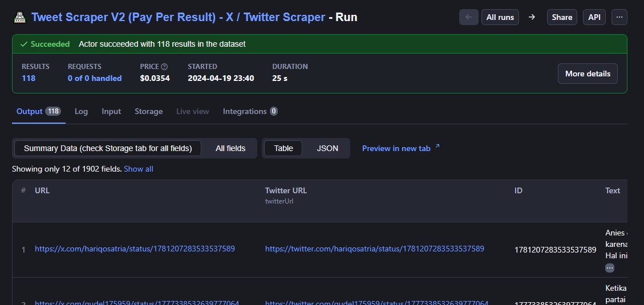This screenshot has height=305, width=644.
Task: Go to next run with forward arrow
Action: point(532,17)
